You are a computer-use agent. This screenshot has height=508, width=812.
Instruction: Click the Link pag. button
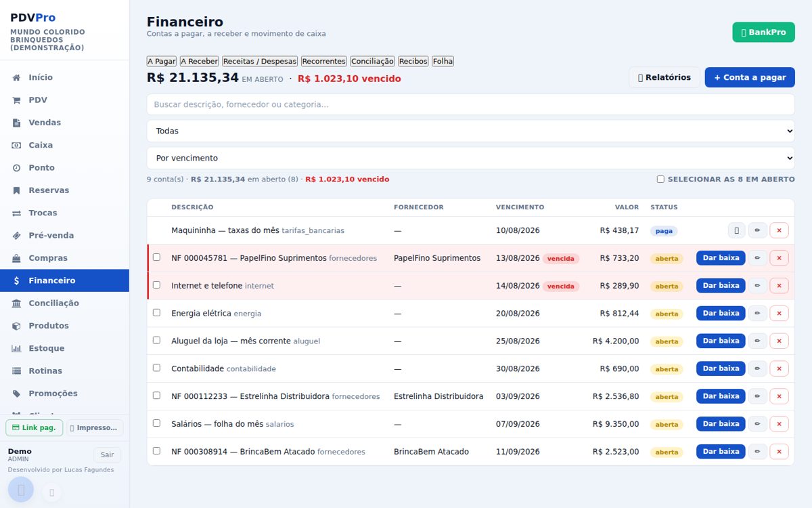(x=34, y=428)
